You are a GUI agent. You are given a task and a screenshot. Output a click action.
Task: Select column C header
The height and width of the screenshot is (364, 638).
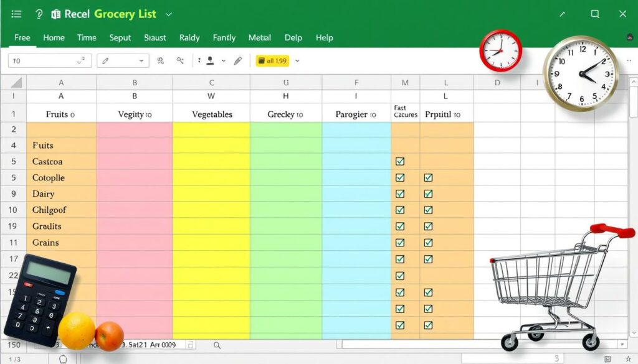211,83
